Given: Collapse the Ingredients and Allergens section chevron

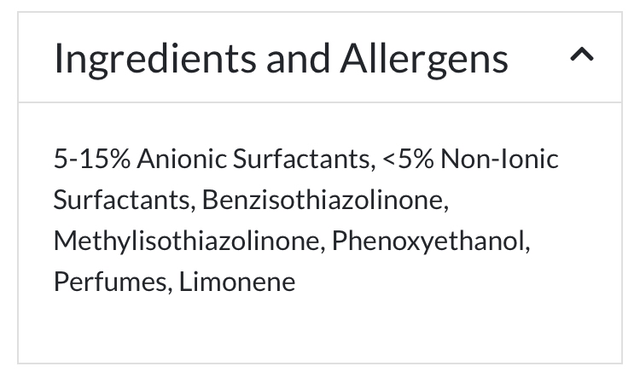Looking at the screenshot, I should [x=582, y=55].
